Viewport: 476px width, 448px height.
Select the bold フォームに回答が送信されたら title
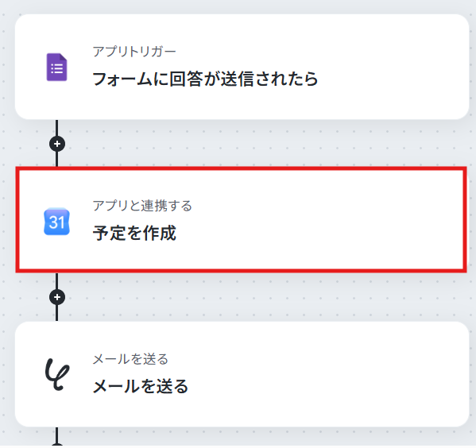[x=205, y=79]
